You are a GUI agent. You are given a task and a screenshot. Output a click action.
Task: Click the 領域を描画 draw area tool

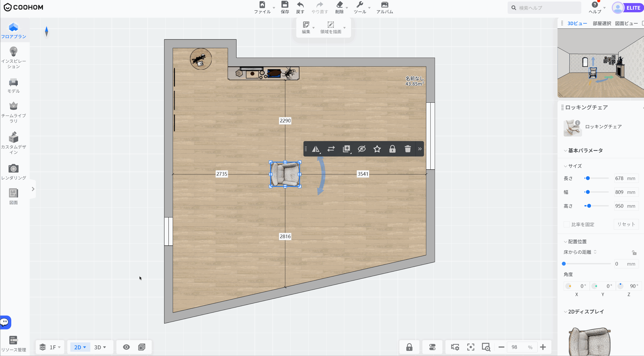tap(331, 28)
